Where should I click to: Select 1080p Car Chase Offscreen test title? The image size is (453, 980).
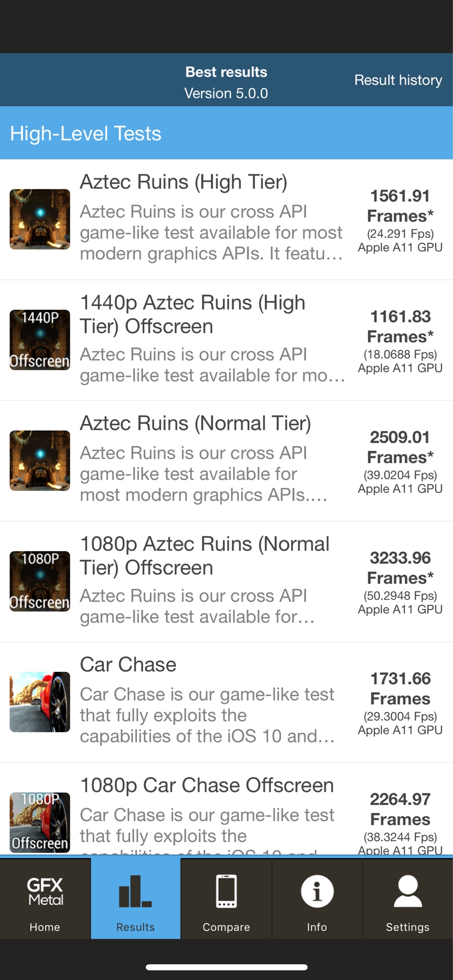(x=207, y=785)
